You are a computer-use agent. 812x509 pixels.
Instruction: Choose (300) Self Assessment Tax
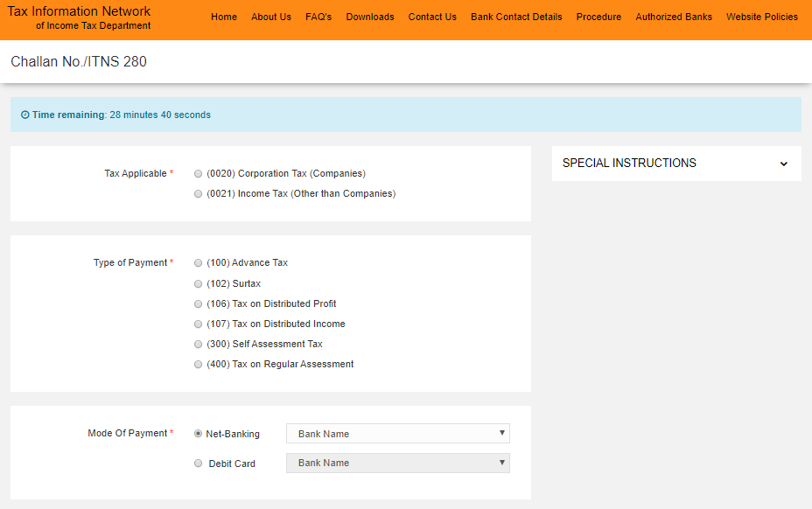point(198,345)
